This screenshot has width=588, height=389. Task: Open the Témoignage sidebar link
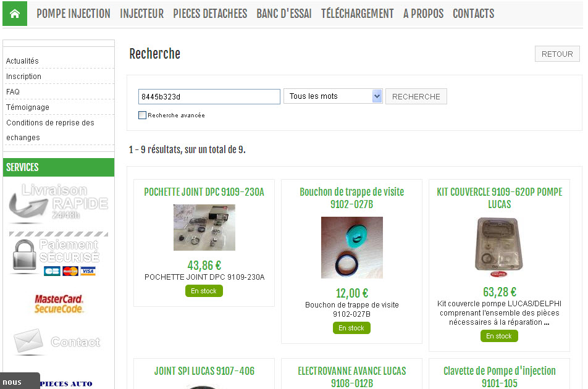click(x=28, y=107)
